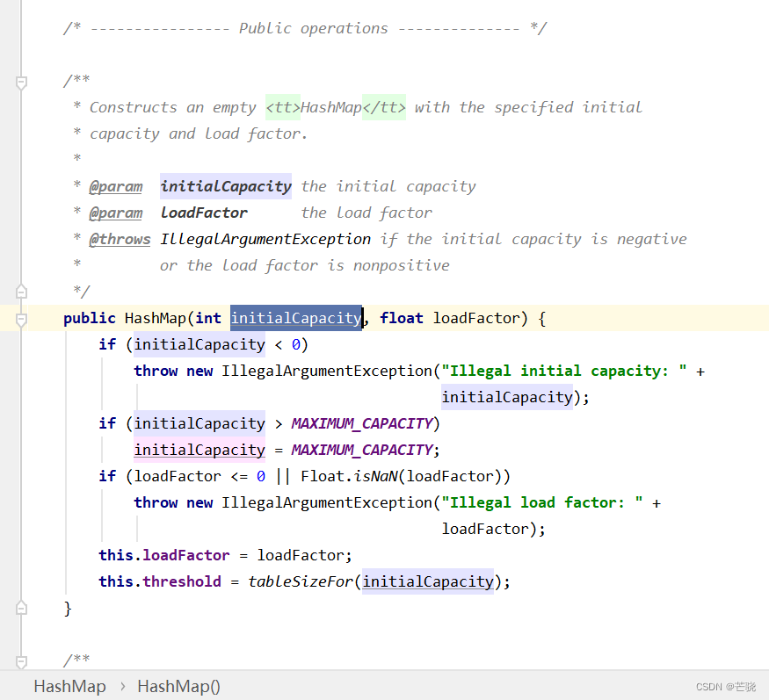The image size is (769, 700).
Task: Click the "Illegal load factor: " string literal
Action: pyautogui.click(x=542, y=503)
